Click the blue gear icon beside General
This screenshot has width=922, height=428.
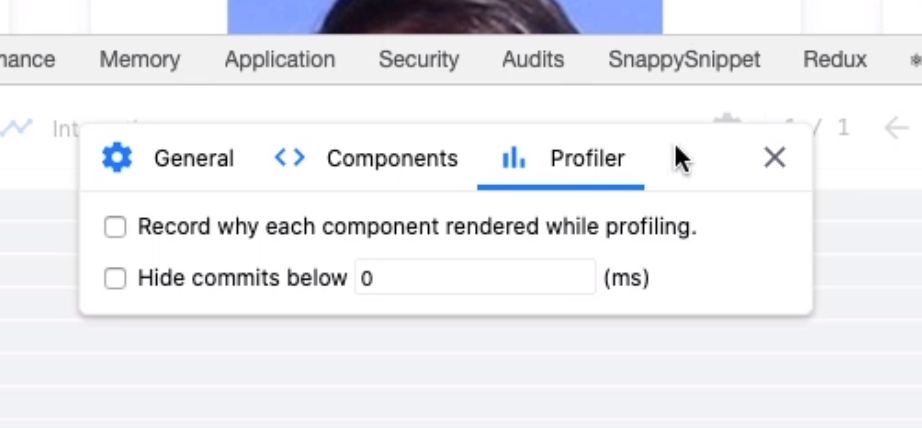(117, 158)
